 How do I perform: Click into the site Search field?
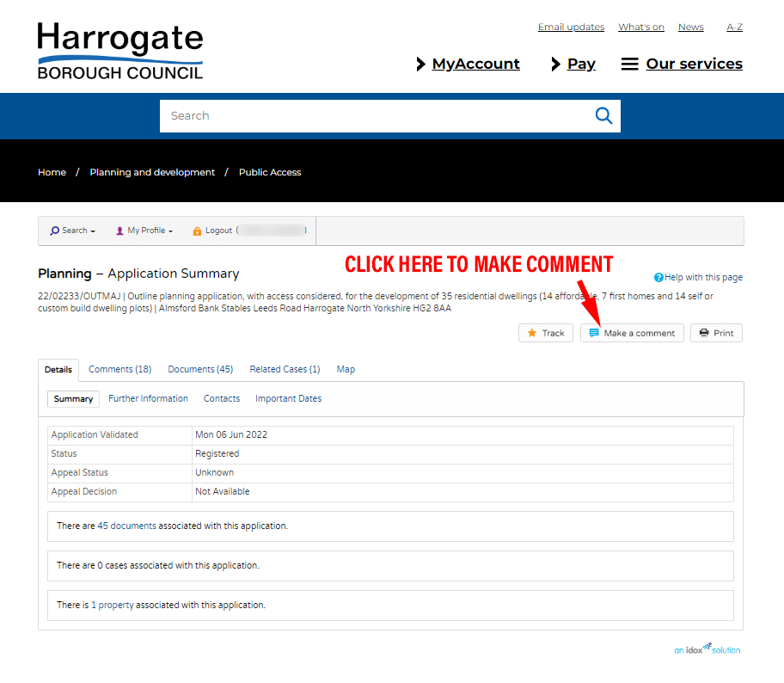pyautogui.click(x=374, y=116)
